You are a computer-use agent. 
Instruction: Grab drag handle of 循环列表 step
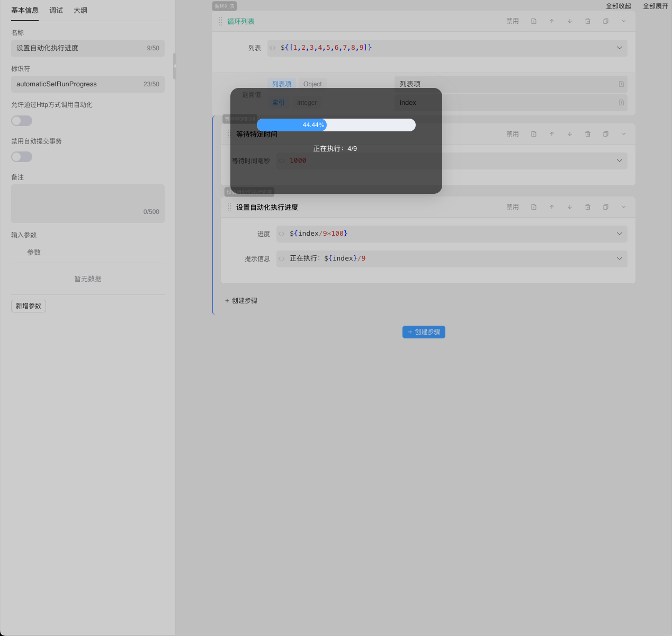click(x=220, y=21)
